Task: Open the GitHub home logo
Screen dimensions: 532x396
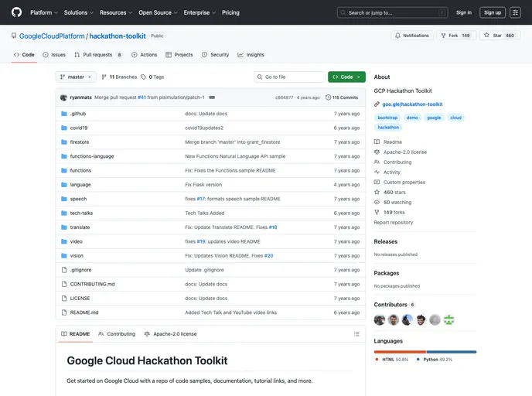Action: coord(16,12)
